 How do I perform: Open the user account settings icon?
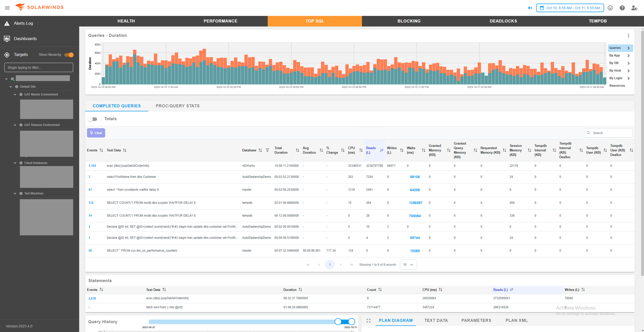tap(634, 8)
